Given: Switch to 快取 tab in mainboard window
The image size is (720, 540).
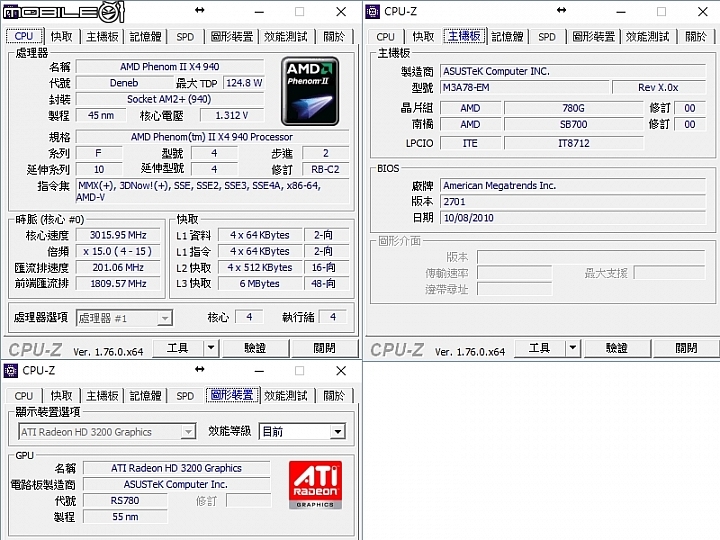Looking at the screenshot, I should 423,36.
